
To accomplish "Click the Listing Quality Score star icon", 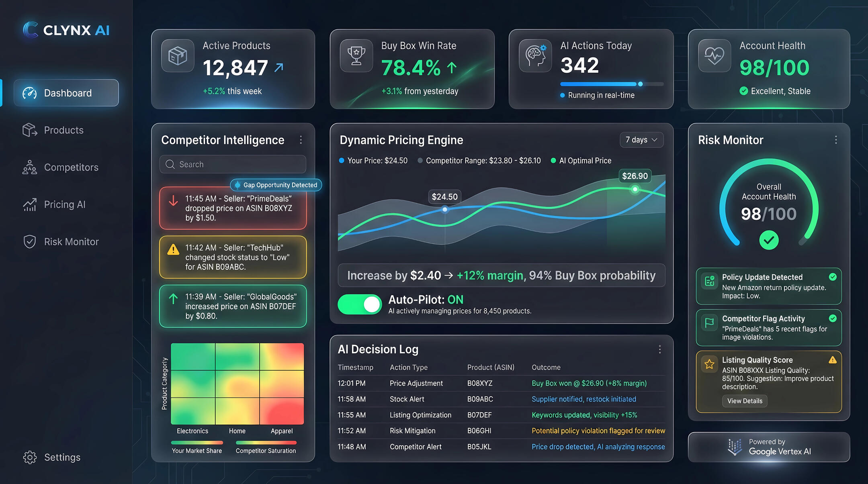I will [x=710, y=364].
